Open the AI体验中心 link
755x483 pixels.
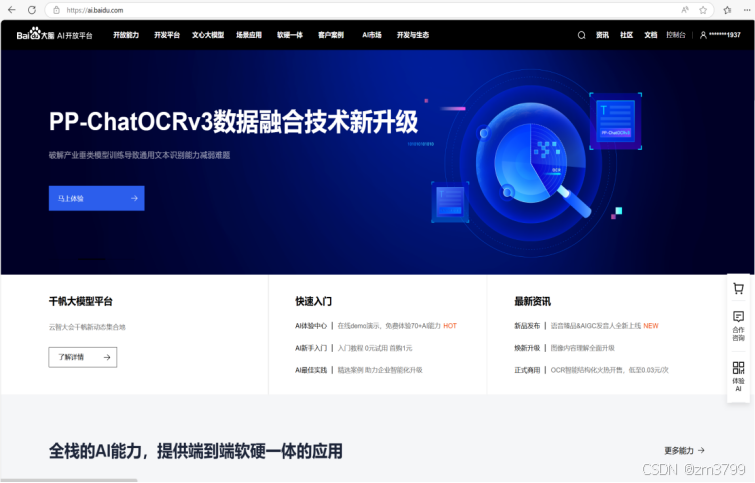tap(311, 326)
